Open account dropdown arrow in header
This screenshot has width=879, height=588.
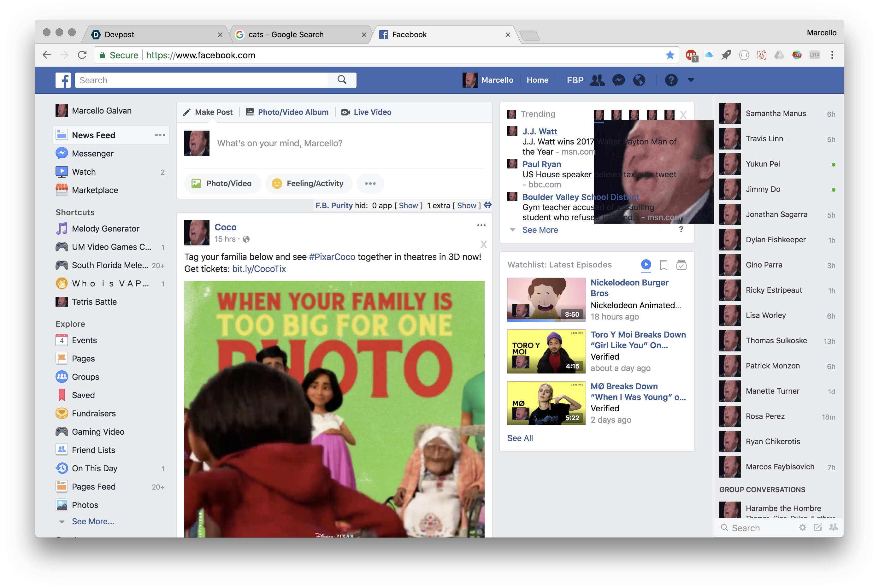(x=691, y=80)
